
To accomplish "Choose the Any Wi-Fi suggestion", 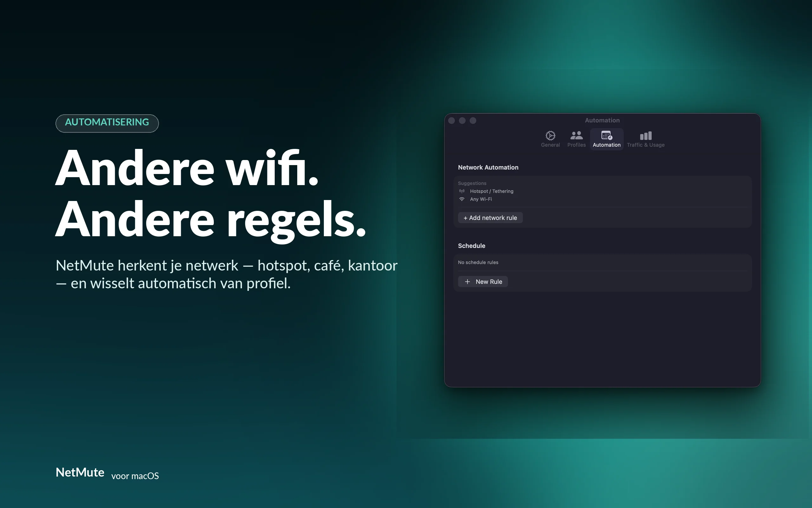I will tap(475, 199).
